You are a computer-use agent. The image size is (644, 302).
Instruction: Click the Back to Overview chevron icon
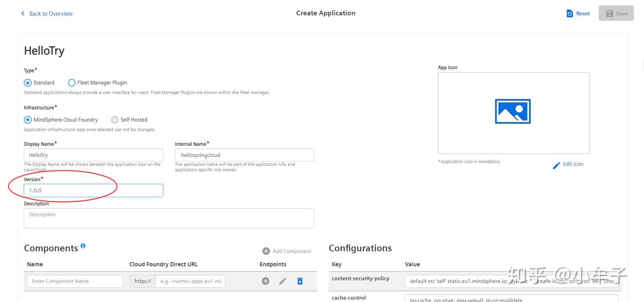pyautogui.click(x=23, y=13)
